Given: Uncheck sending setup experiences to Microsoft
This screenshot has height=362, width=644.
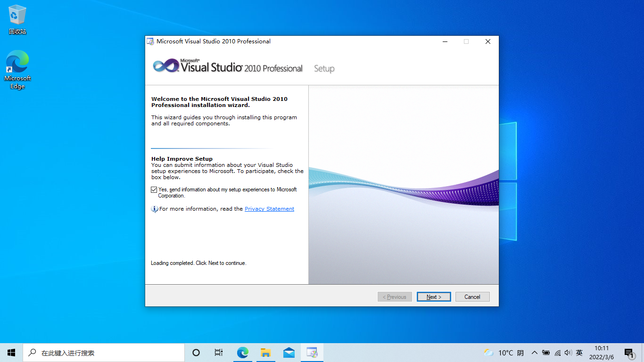Looking at the screenshot, I should point(154,189).
